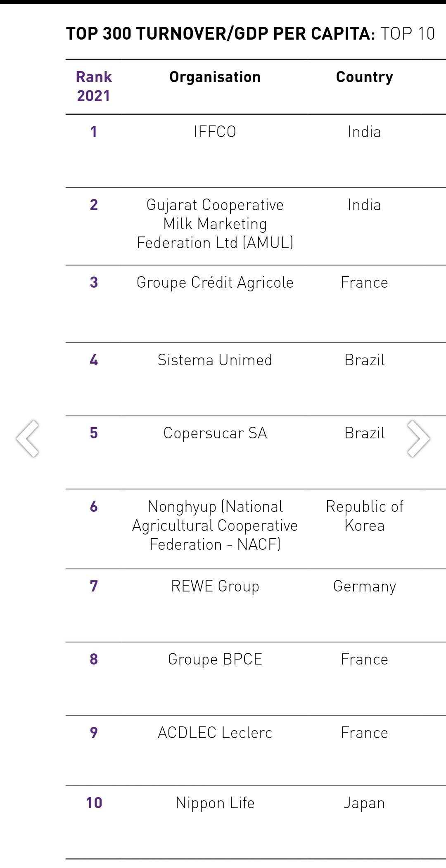The width and height of the screenshot is (446, 868).
Task: Click the Republic of Korea country cell
Action: (364, 516)
